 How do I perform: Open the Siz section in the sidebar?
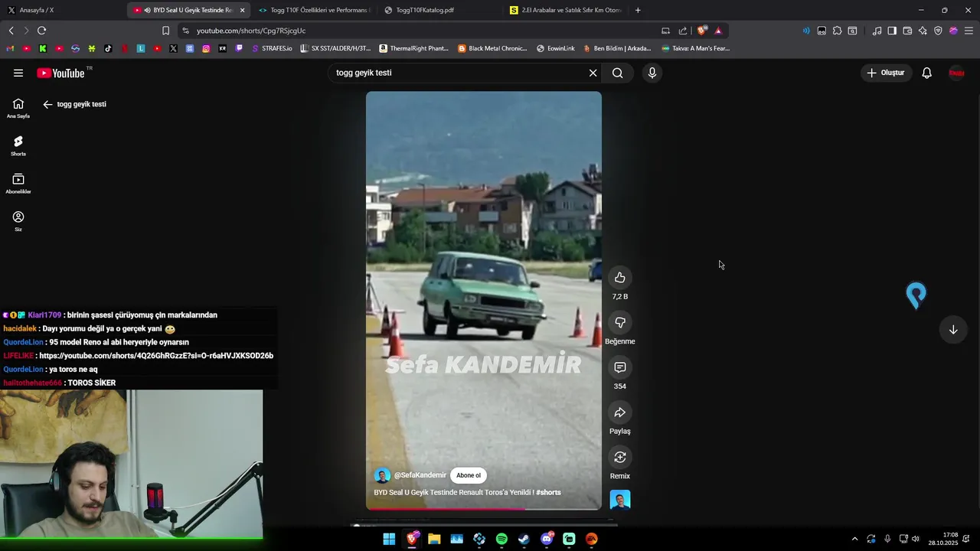(18, 221)
